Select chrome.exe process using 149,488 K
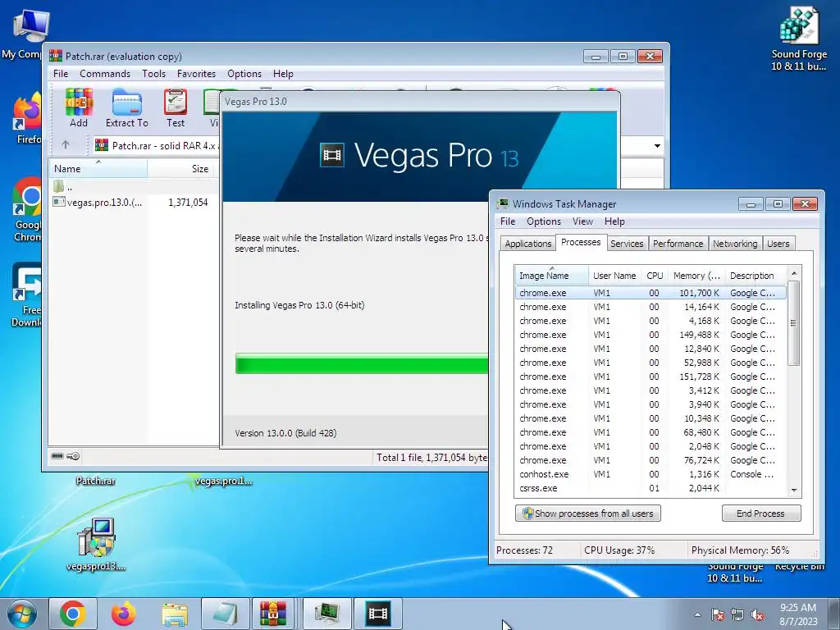840x630 pixels. click(x=651, y=335)
